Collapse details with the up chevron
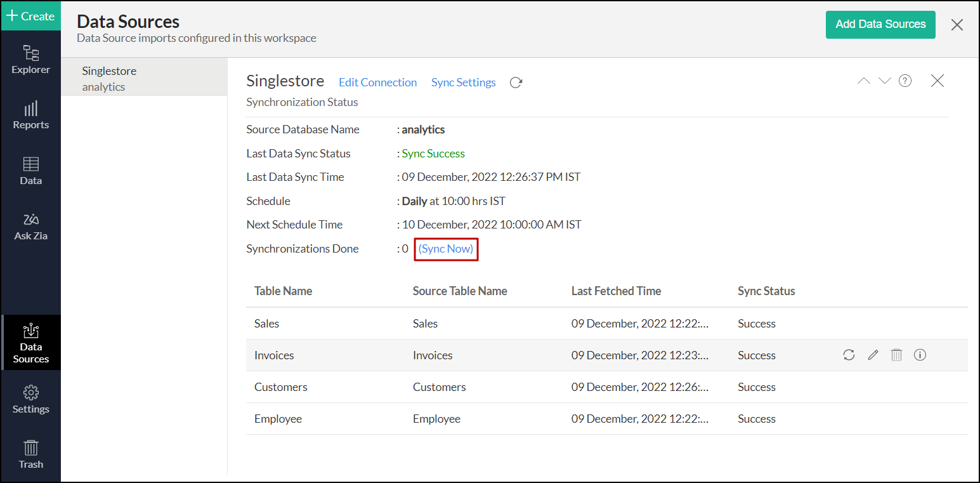Screen dimensions: 980x483 [x=864, y=81]
